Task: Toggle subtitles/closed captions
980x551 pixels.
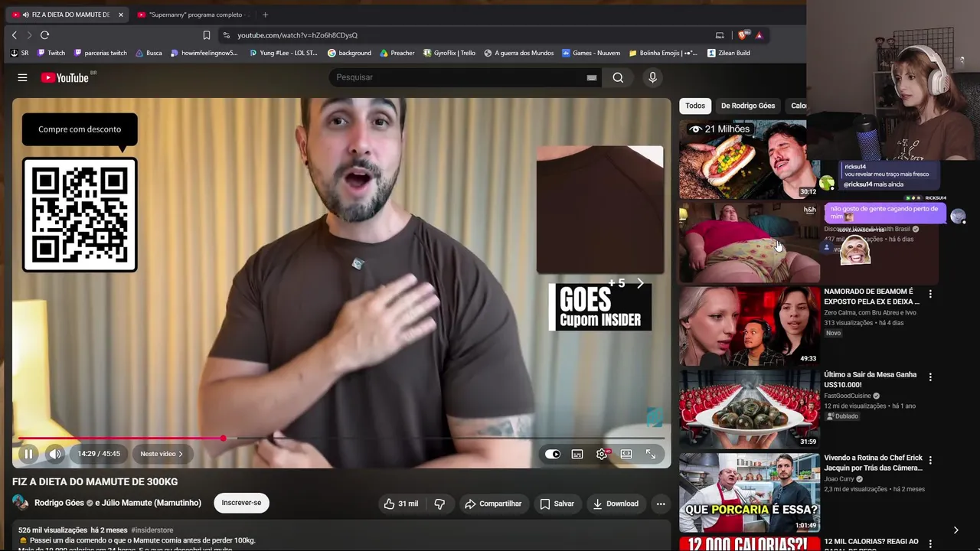Action: pyautogui.click(x=577, y=454)
